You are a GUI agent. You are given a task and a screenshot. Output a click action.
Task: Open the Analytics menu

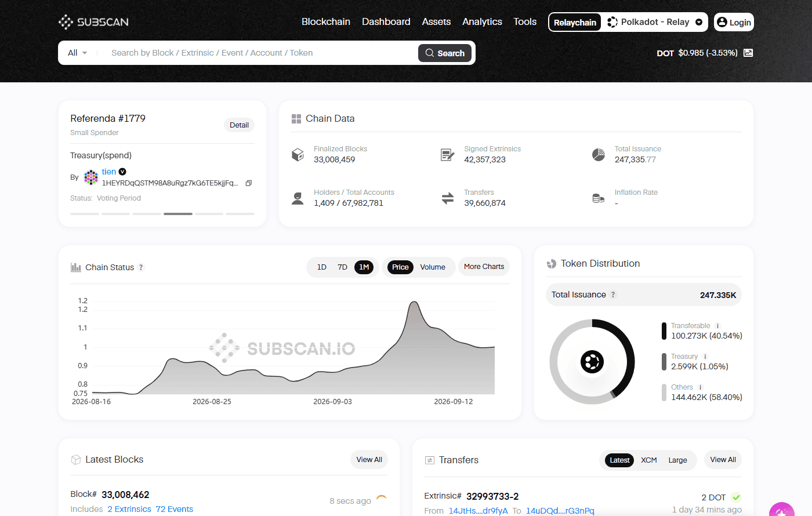tap(482, 21)
